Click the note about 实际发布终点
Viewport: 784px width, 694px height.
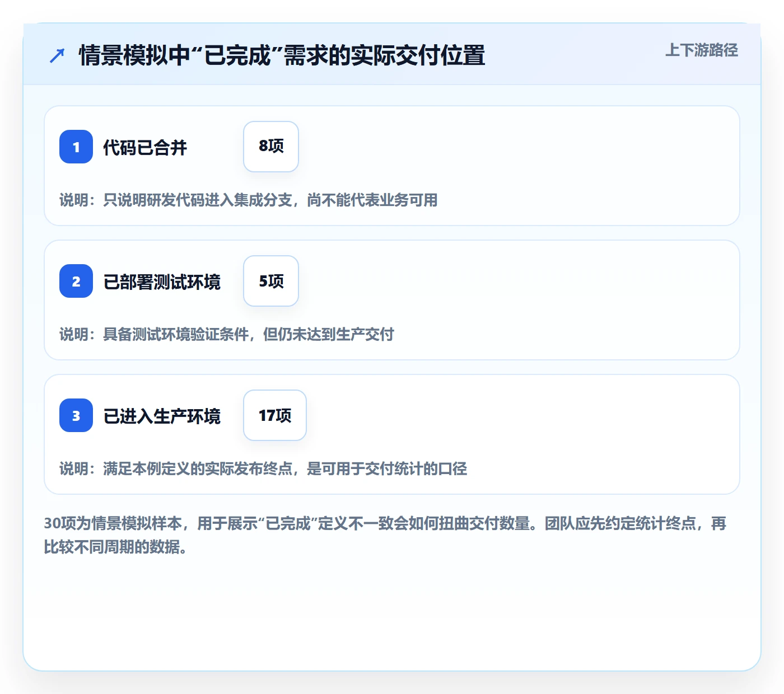[263, 468]
